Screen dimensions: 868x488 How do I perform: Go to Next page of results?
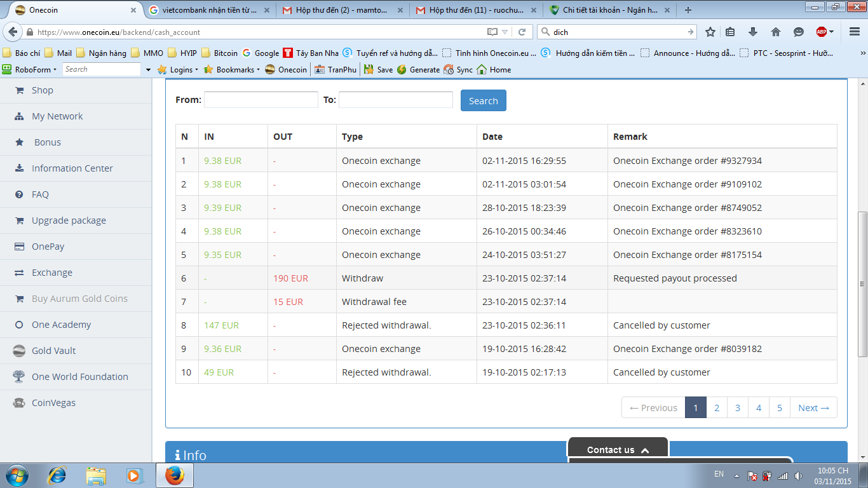pyautogui.click(x=813, y=408)
